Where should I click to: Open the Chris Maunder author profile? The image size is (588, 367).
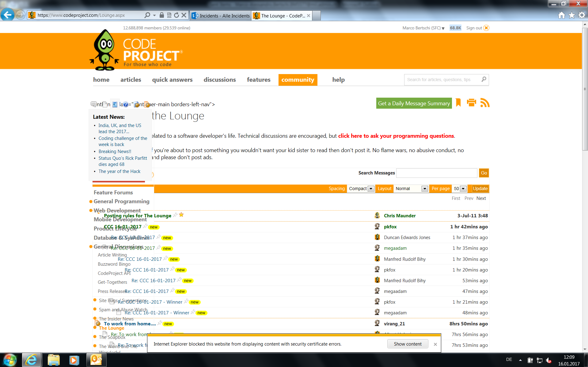tap(400, 216)
